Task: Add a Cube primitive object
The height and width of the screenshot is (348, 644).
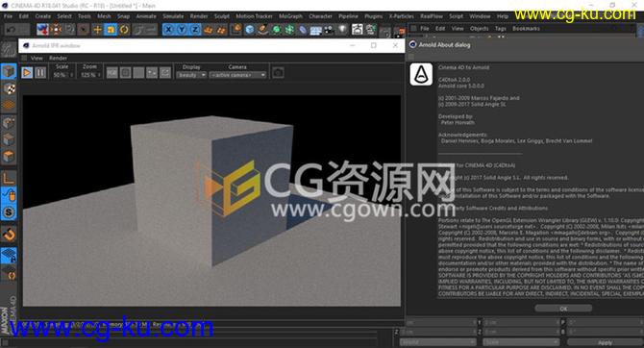Action: [250, 29]
